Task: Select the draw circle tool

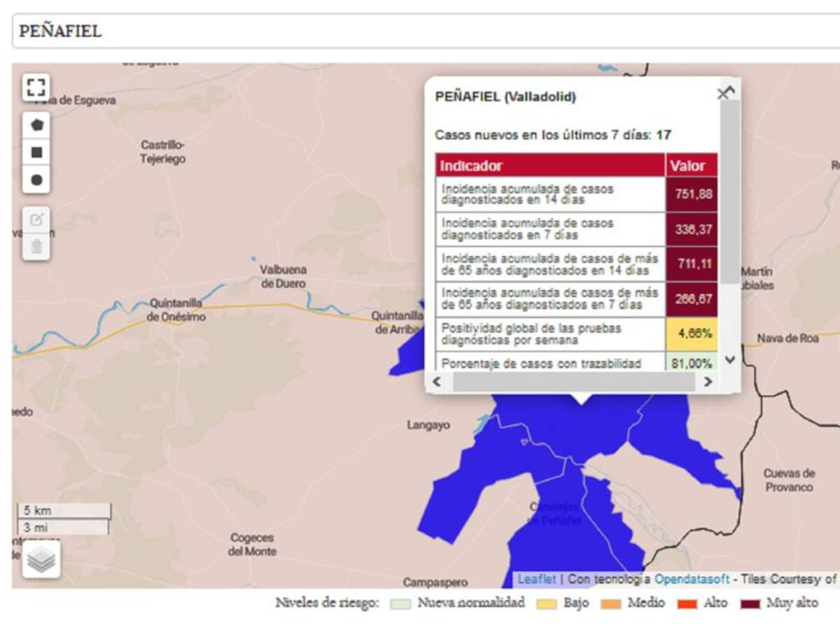Action: point(36,180)
